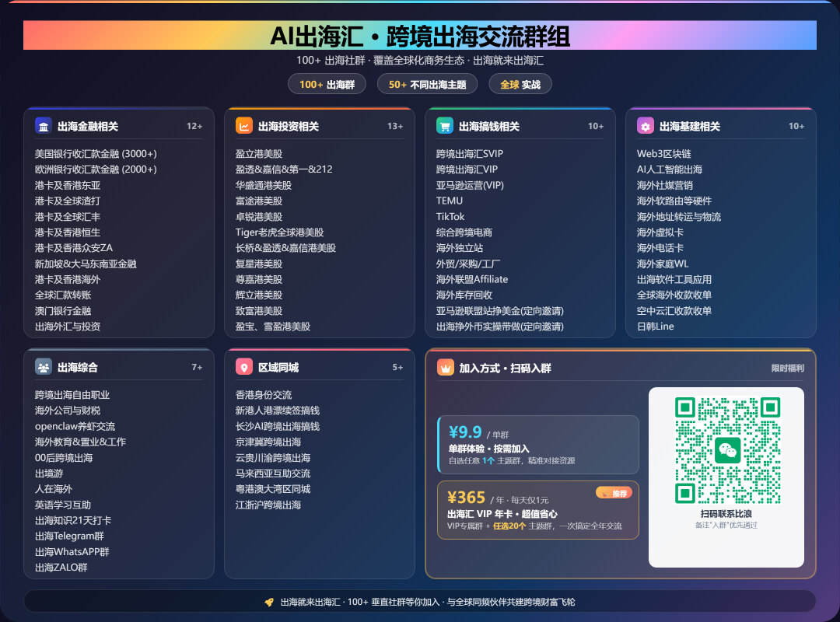Click 粤港澳大湾区同城 entry
840x622 pixels.
(x=273, y=489)
